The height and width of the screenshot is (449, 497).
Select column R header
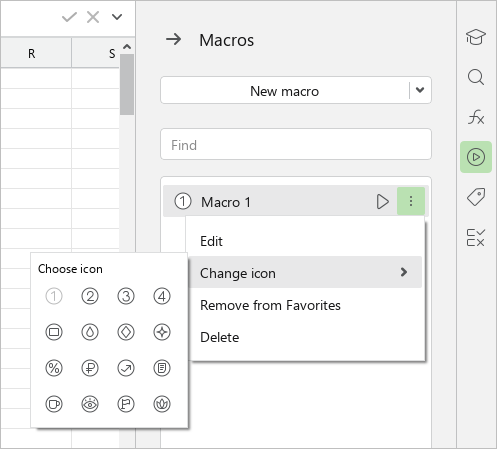[36, 53]
